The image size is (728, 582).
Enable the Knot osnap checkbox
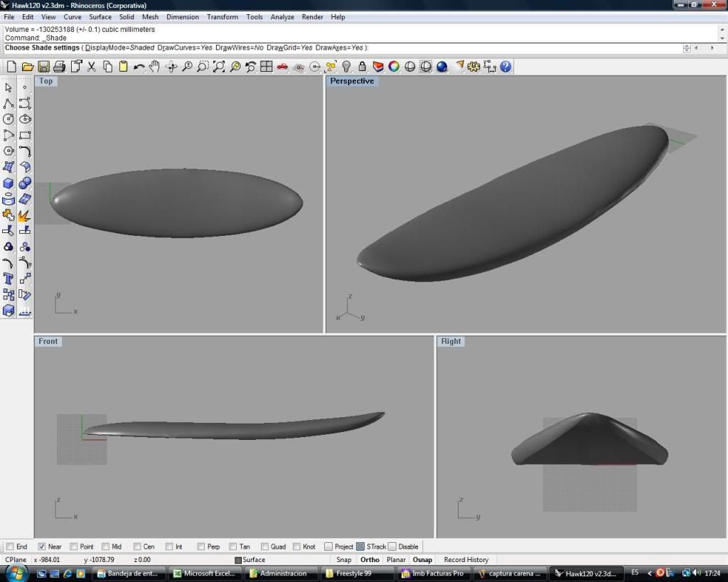pos(296,546)
